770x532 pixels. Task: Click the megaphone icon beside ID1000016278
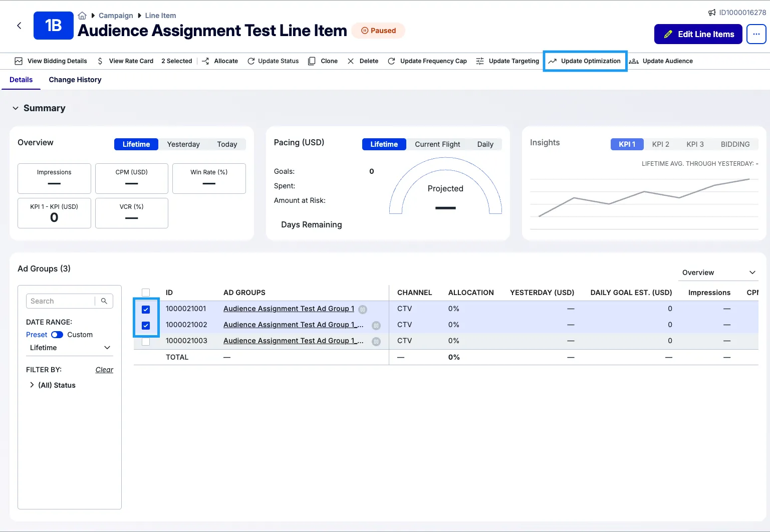click(x=712, y=13)
